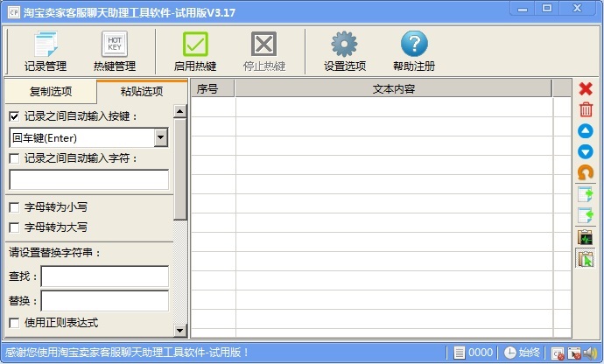604x364 pixels.
Task: Click 启用热键 green checkmark button
Action: point(195,52)
